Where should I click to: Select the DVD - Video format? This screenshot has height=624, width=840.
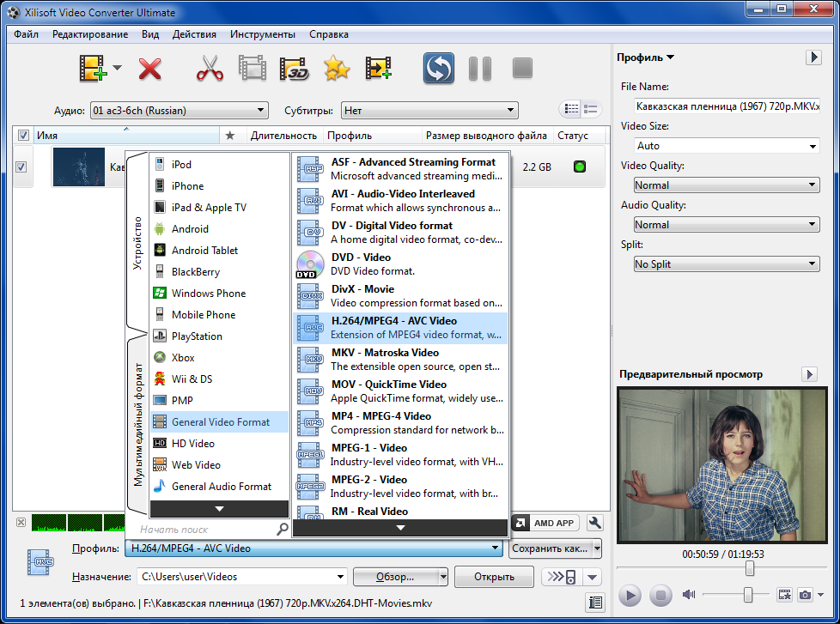[x=400, y=264]
